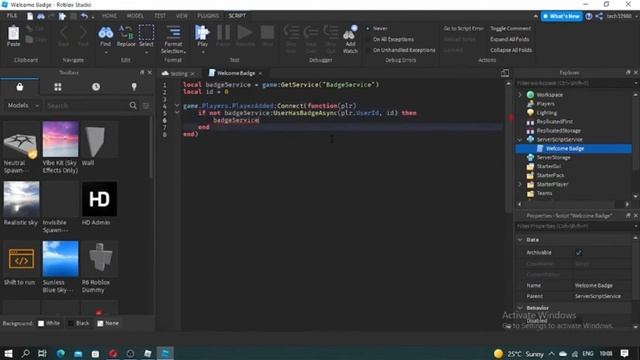Expand the StarterPlayer tree node
Image resolution: width=640 pixels, height=360 pixels.
[520, 184]
